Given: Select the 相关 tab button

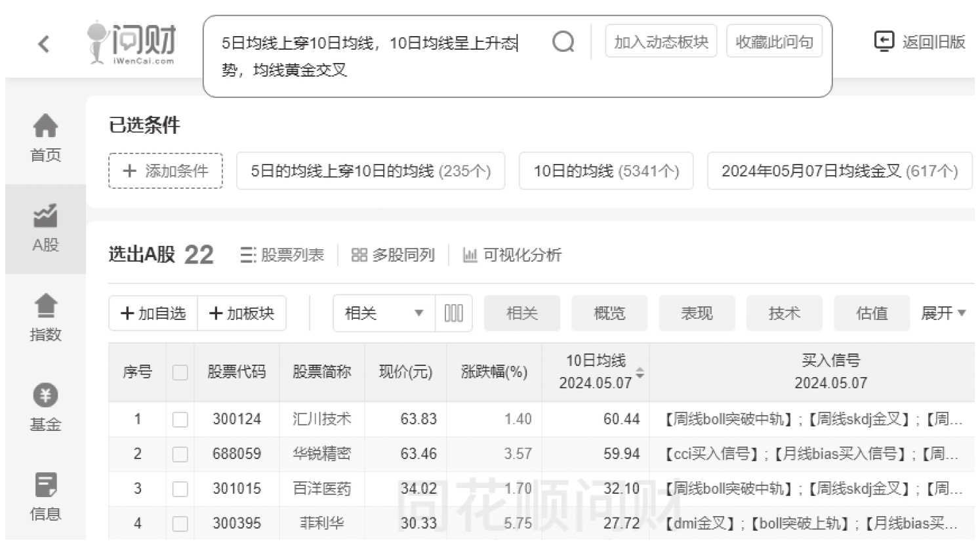Looking at the screenshot, I should point(522,313).
